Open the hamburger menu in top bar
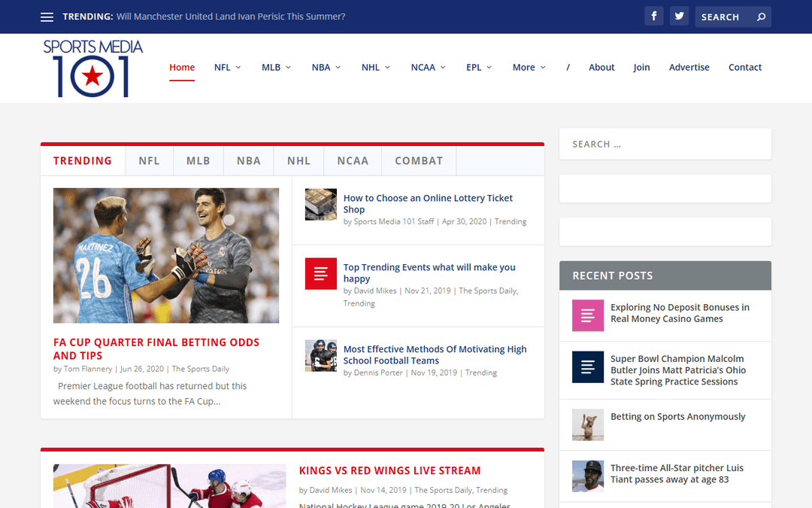The width and height of the screenshot is (812, 508). (x=47, y=17)
